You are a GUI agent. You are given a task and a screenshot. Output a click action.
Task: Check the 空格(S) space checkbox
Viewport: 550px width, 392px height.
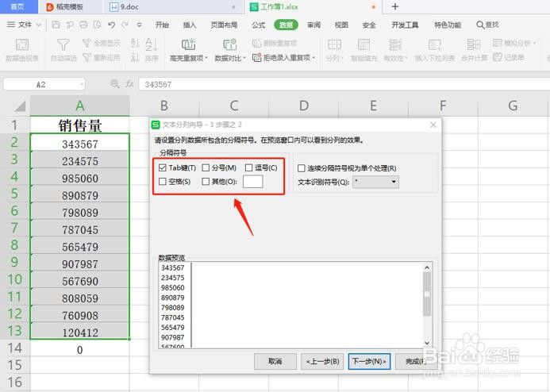162,181
